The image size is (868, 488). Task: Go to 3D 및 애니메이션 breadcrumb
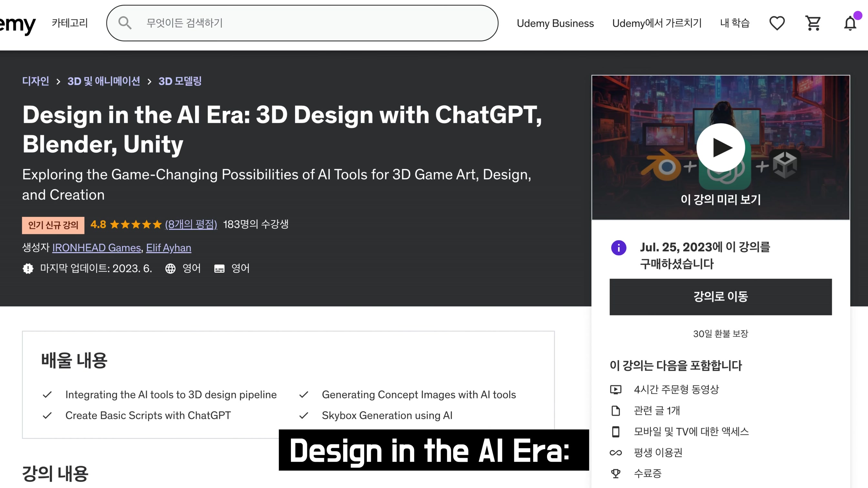point(104,81)
